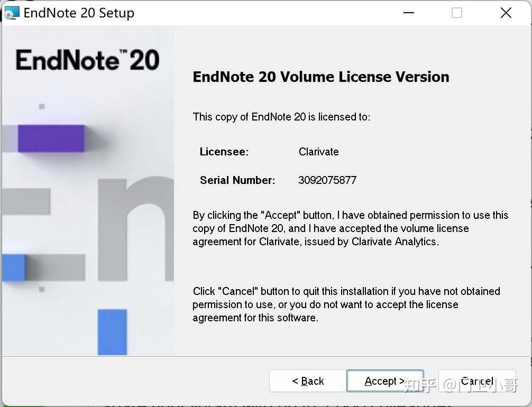Click the small gray square above the purple bar
The image size is (532, 407).
[41, 107]
